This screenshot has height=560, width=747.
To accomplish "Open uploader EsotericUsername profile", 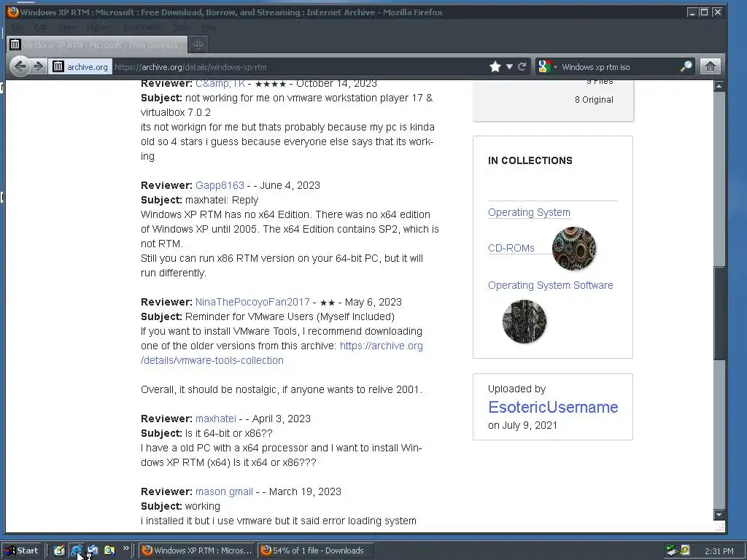I will [553, 407].
